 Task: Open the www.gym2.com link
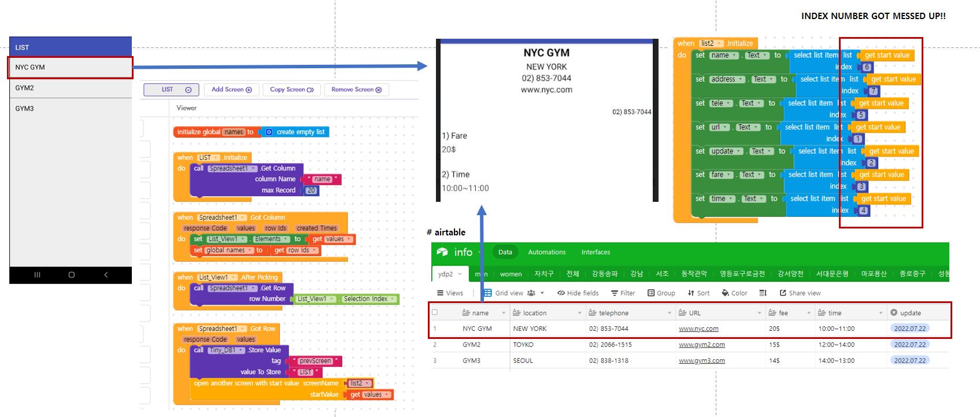(701, 345)
